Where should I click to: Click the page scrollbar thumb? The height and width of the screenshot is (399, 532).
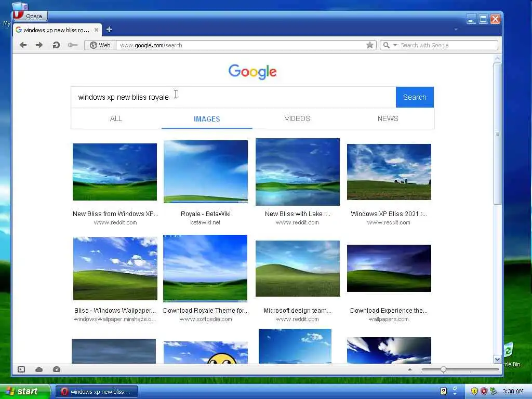497,134
